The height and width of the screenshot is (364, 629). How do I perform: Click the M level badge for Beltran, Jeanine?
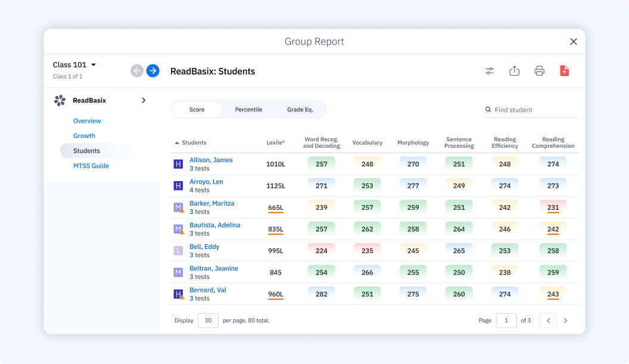178,272
